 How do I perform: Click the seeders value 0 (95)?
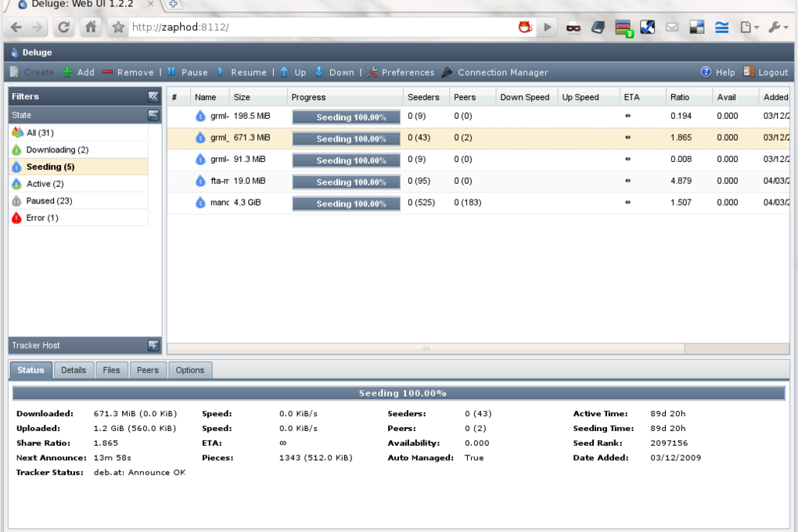(419, 181)
